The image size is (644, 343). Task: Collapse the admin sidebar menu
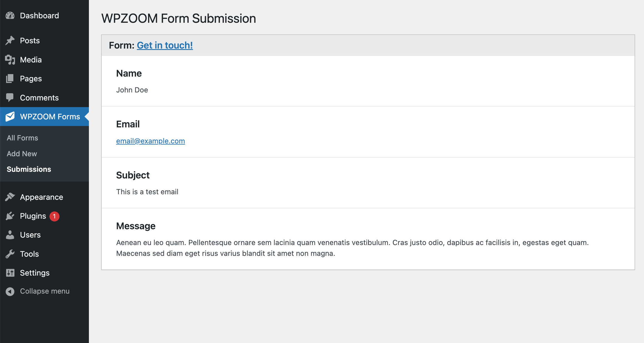tap(38, 291)
